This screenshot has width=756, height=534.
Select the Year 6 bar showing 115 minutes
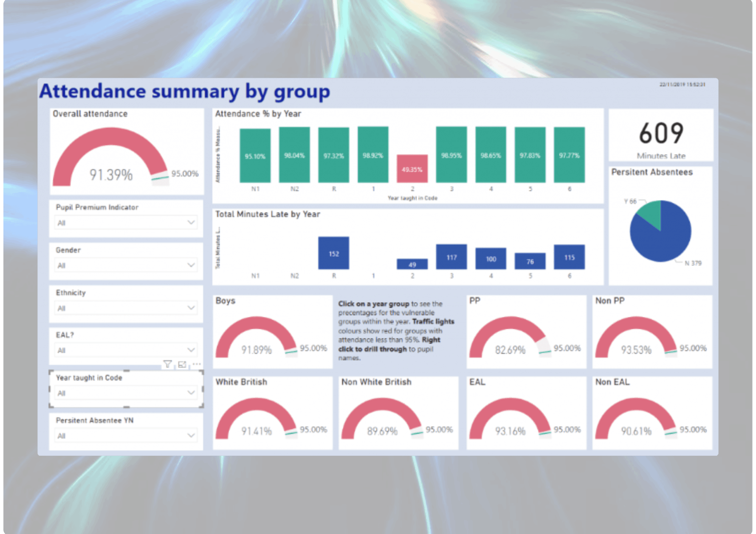(x=569, y=257)
